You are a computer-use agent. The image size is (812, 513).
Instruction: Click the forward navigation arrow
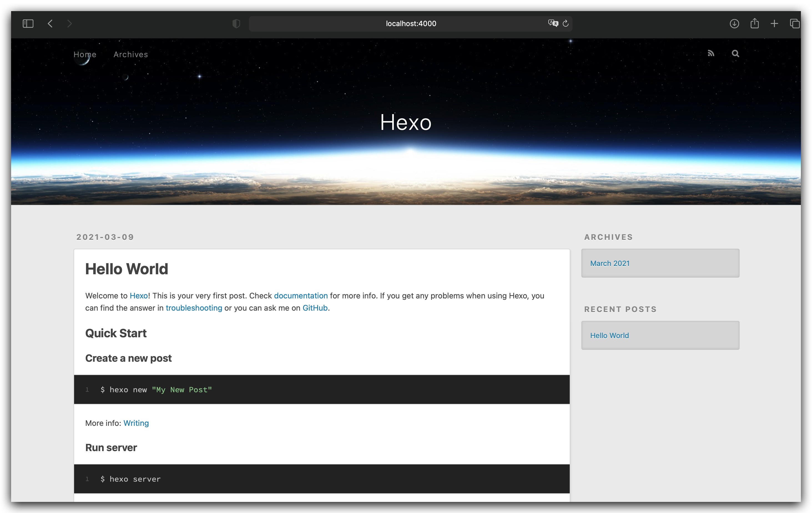click(69, 23)
